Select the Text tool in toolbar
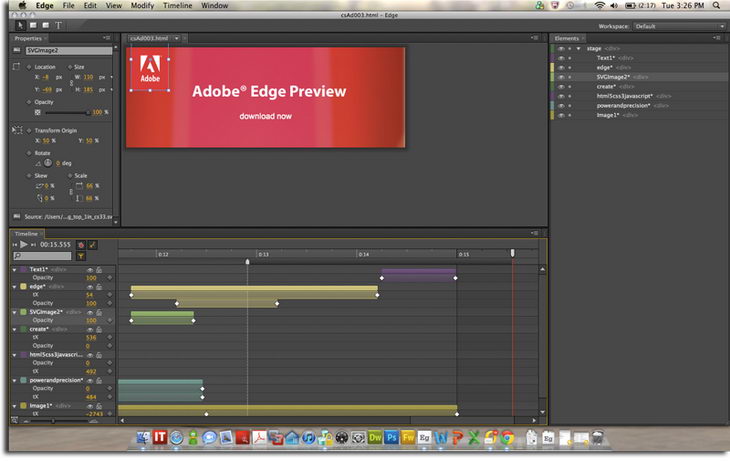The image size is (730, 461). (58, 26)
